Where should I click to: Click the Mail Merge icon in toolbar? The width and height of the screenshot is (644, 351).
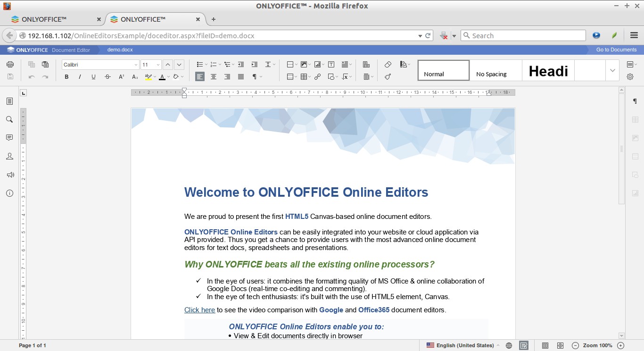366,65
